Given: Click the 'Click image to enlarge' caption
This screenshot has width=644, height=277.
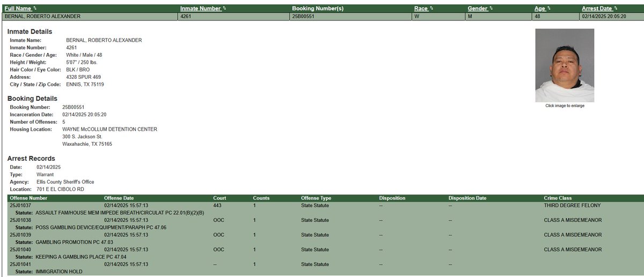Looking at the screenshot, I should (565, 106).
